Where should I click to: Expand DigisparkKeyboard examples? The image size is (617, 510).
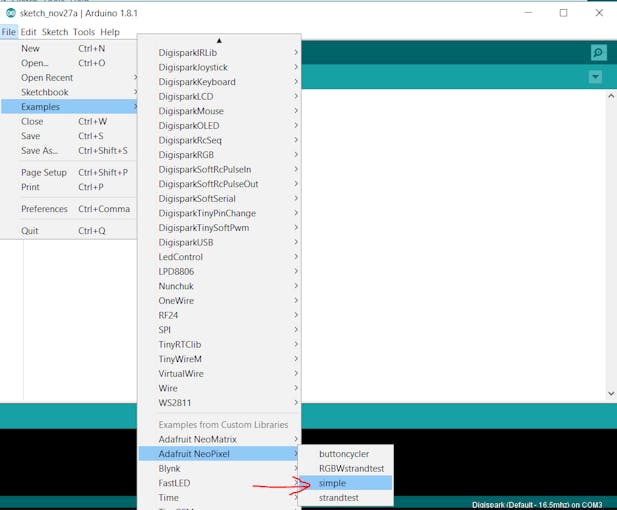219,82
